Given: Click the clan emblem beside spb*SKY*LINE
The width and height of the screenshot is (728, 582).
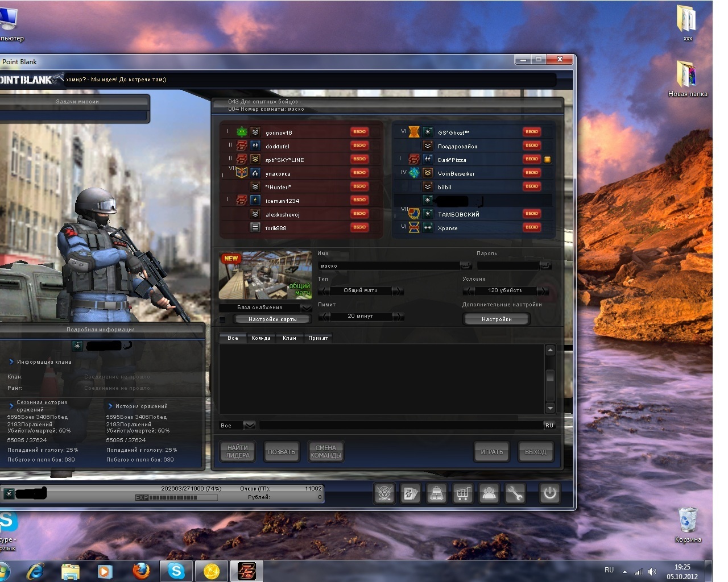Looking at the screenshot, I should pyautogui.click(x=242, y=159).
